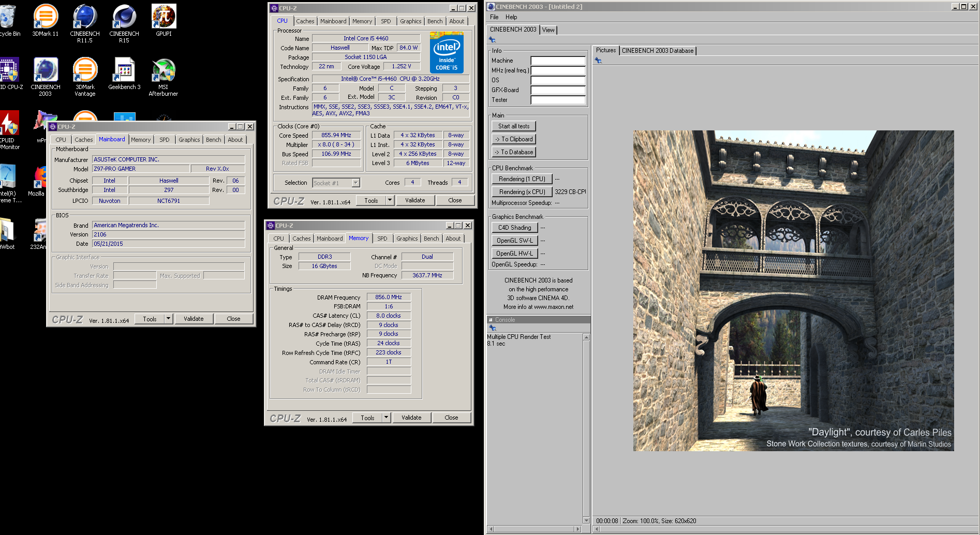
Task: Open the CPUID HWMonitor desktop shortcut
Action: (9, 130)
